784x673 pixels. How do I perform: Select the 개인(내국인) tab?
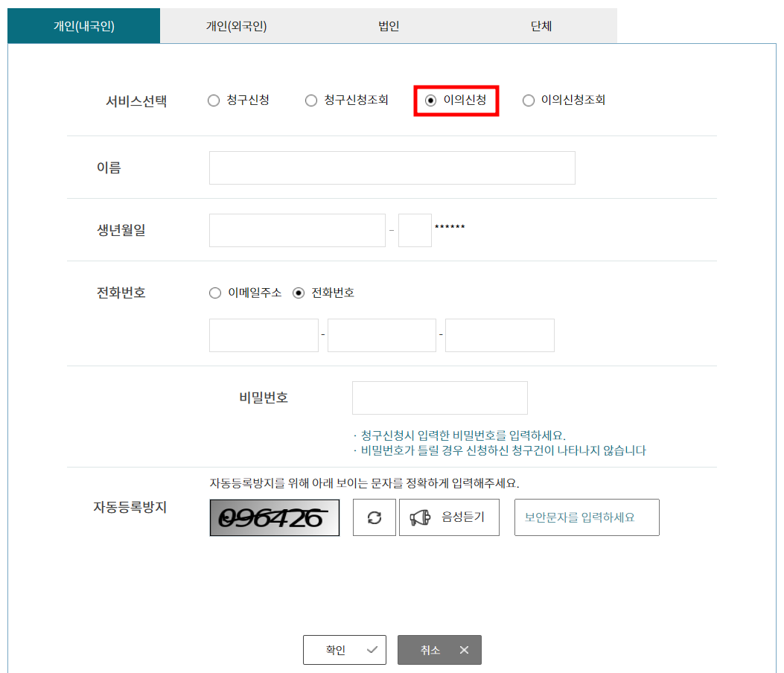pos(83,25)
